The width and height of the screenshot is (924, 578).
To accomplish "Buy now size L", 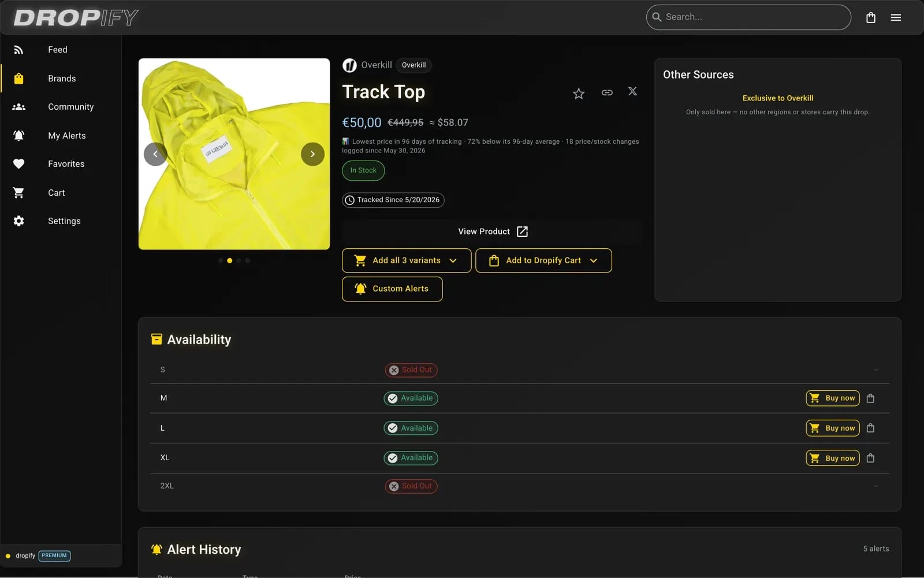I will pos(833,428).
